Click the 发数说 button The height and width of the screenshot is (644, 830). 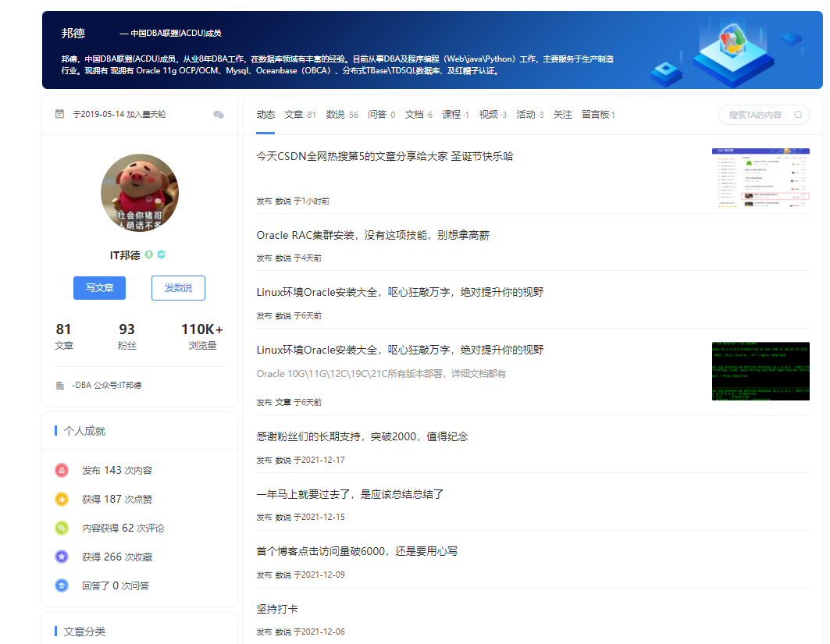178,288
